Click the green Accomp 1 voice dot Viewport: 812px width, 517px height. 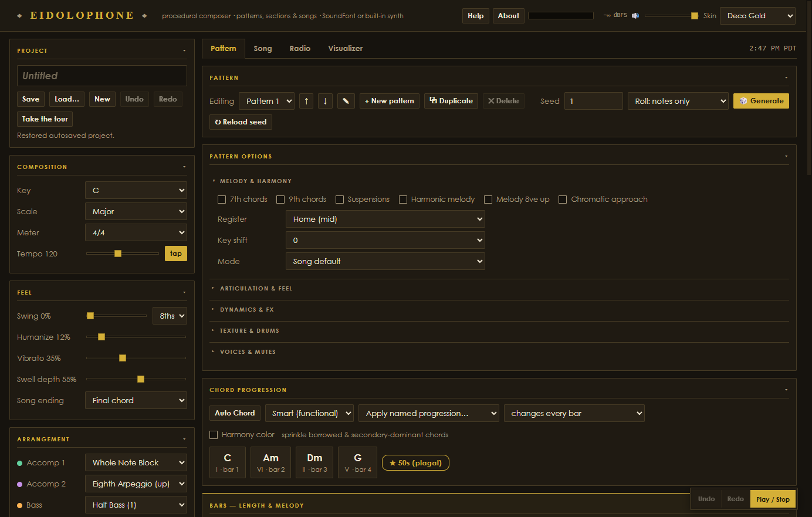pos(20,463)
